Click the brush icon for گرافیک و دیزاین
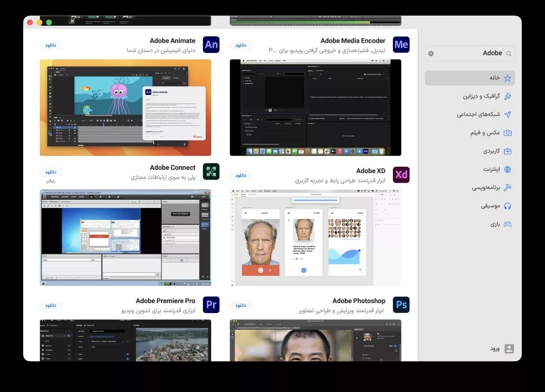The width and height of the screenshot is (545, 392). tap(508, 96)
